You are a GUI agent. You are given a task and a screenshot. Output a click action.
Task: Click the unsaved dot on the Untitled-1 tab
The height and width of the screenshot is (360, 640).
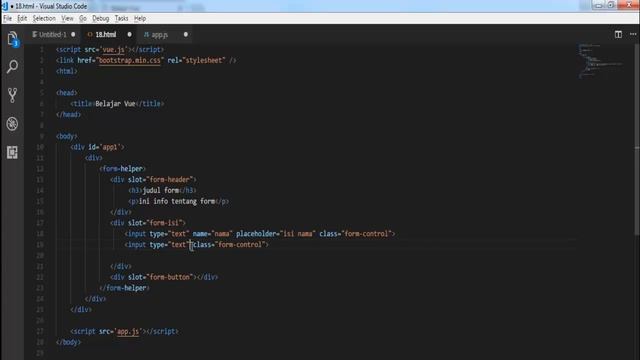click(73, 34)
